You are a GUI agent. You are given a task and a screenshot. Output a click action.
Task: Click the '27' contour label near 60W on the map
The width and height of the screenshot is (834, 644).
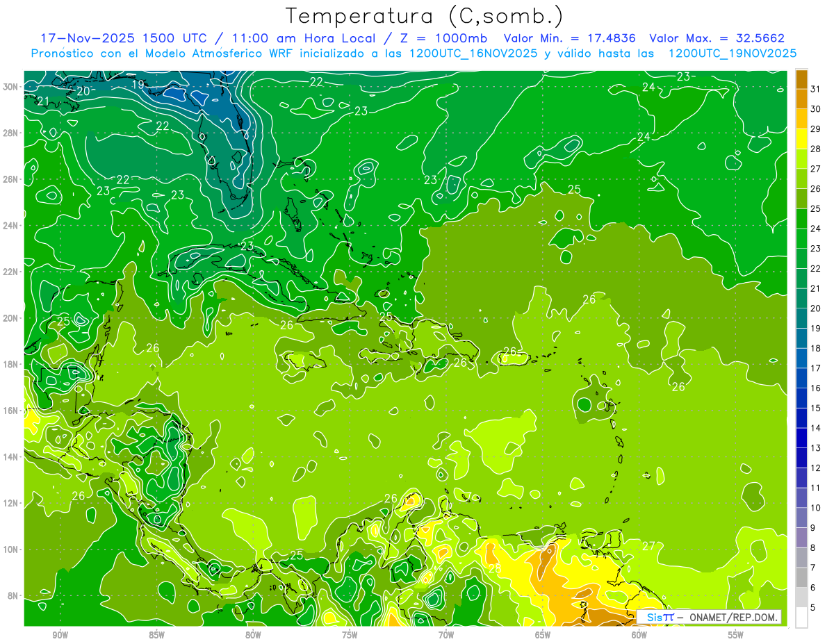pos(648,546)
